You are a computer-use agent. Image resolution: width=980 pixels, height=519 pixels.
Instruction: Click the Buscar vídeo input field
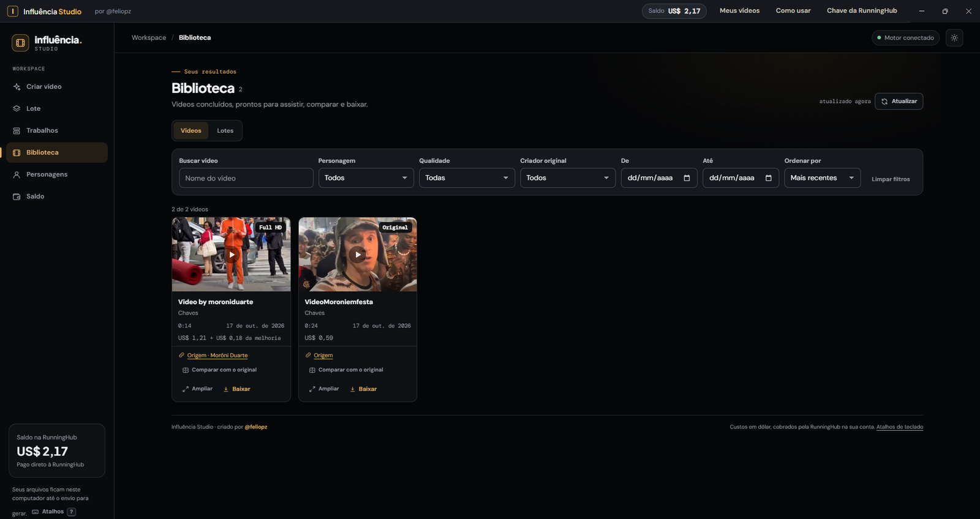pos(246,178)
